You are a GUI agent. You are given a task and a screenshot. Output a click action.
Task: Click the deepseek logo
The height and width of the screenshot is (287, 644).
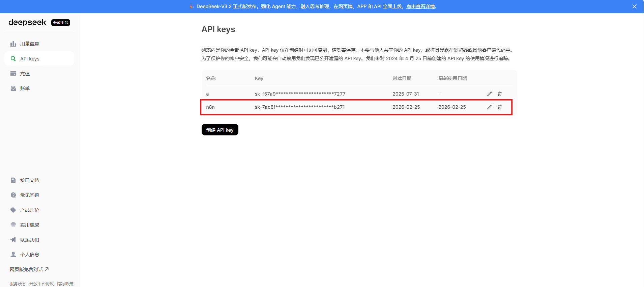tap(27, 22)
